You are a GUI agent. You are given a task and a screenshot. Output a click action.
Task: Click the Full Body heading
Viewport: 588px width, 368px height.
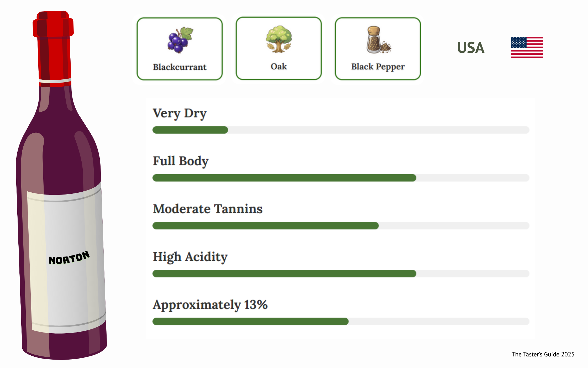pyautogui.click(x=181, y=161)
